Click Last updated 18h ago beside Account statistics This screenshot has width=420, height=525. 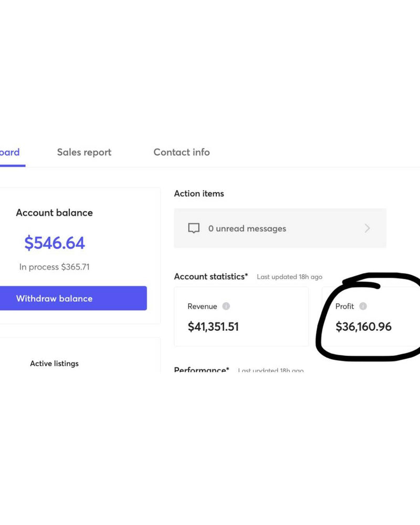point(289,277)
